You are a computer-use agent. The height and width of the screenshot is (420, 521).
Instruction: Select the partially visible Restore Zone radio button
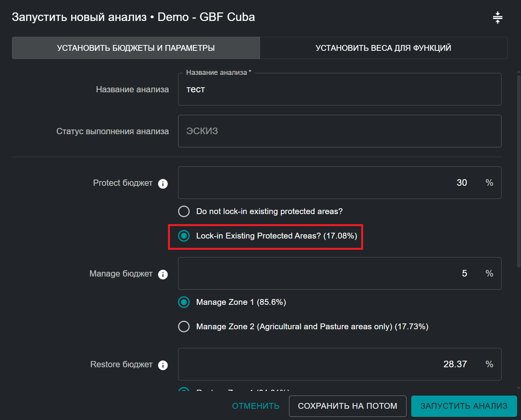pos(184,389)
